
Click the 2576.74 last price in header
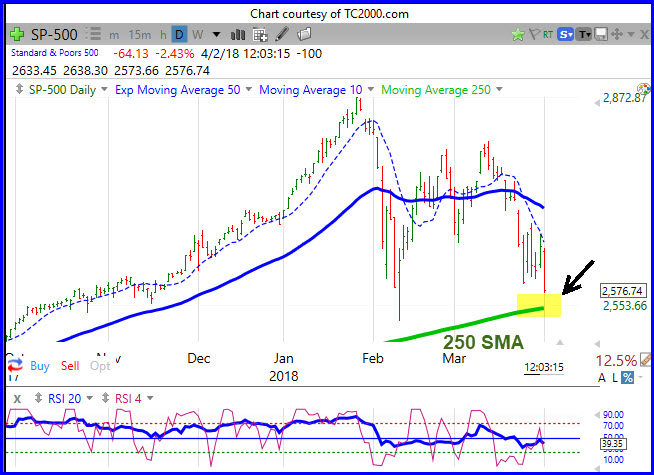pos(187,70)
